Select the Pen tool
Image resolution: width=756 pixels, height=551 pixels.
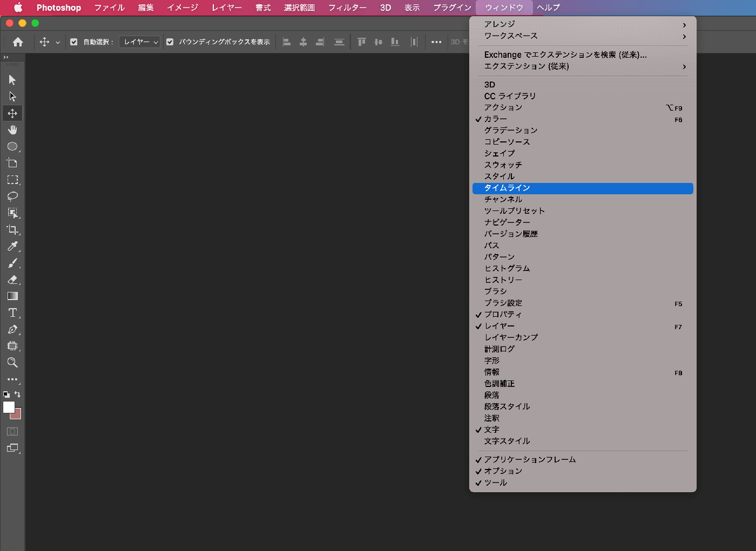[x=12, y=330]
